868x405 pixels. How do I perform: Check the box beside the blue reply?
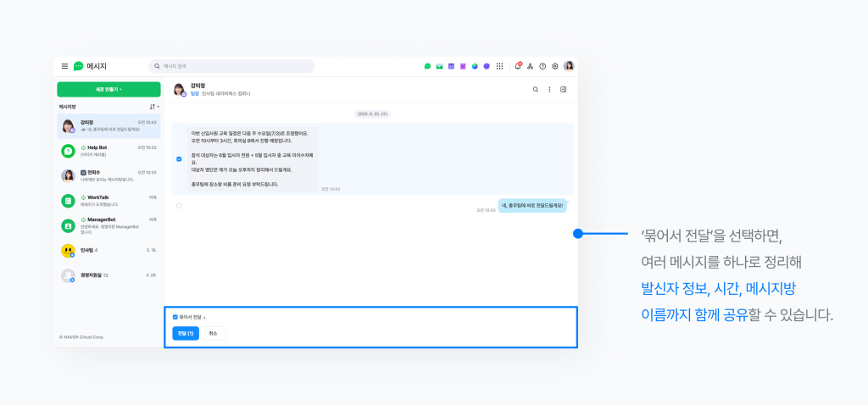click(179, 205)
